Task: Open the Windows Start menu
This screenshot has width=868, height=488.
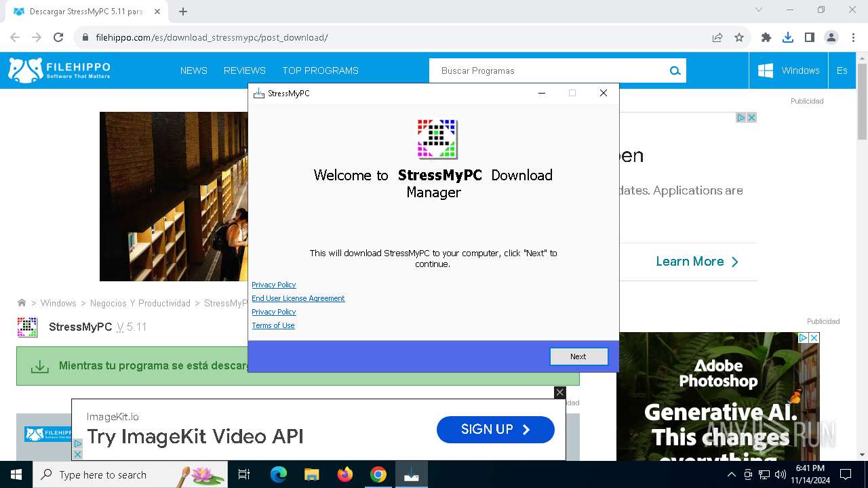Action: (16, 474)
